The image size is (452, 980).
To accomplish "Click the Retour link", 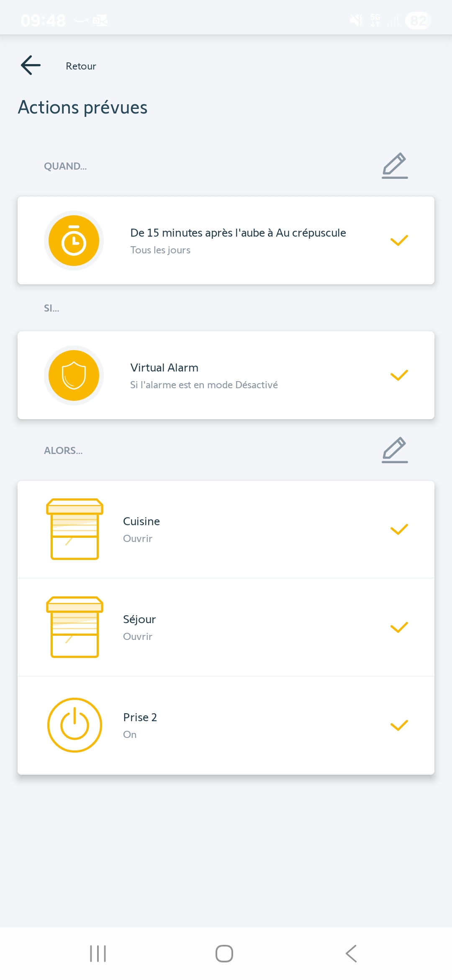I will pos(81,66).
